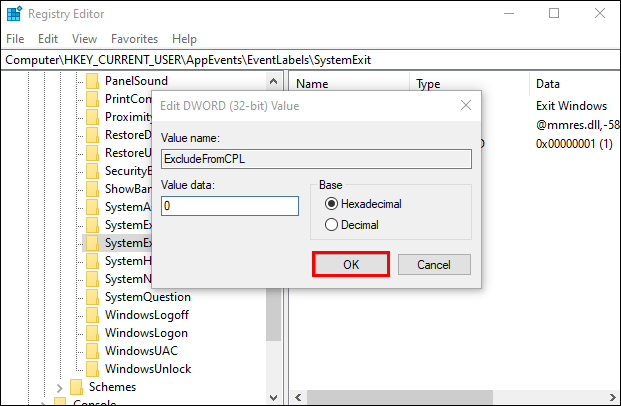The image size is (621, 406).
Task: Select the Hexadecimal base option
Action: click(332, 204)
